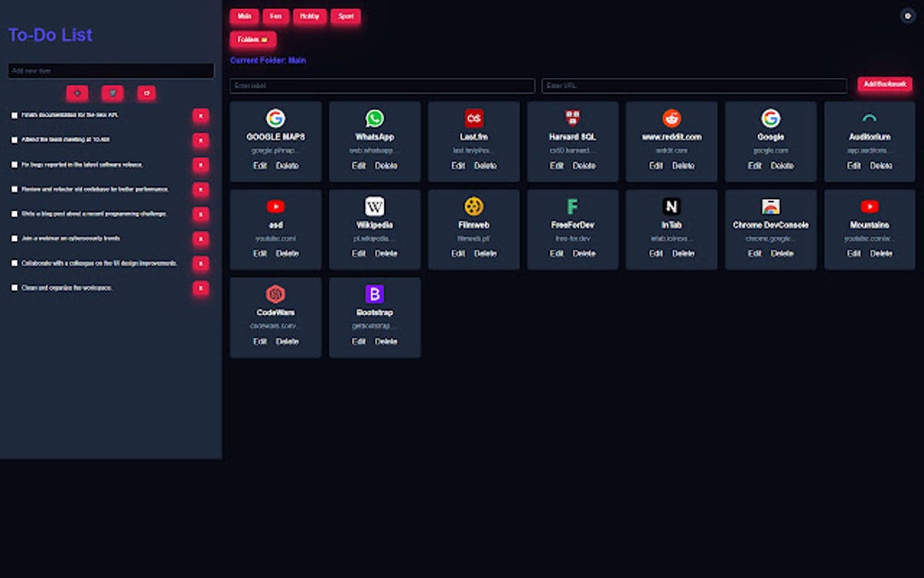Edit the CodeWars bookmark
The height and width of the screenshot is (578, 924).
(x=260, y=342)
